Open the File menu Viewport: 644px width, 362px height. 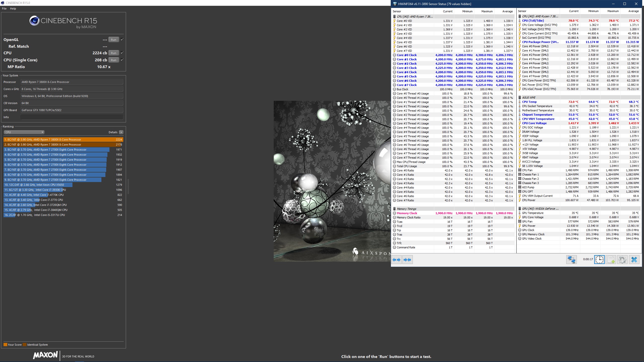click(x=4, y=9)
